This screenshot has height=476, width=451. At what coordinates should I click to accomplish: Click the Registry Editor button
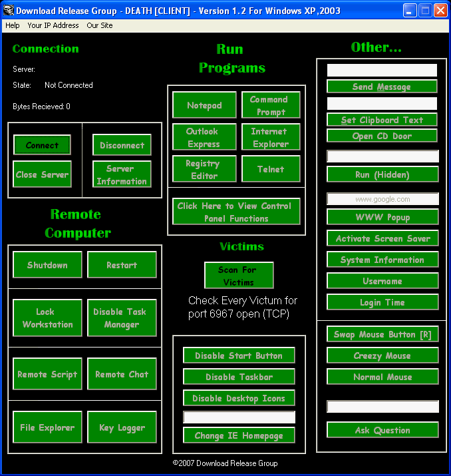204,169
